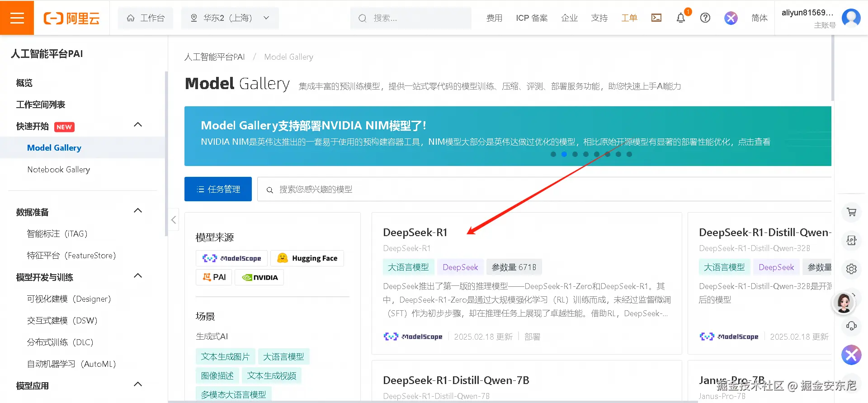Open the orange hamburger menu

point(17,18)
